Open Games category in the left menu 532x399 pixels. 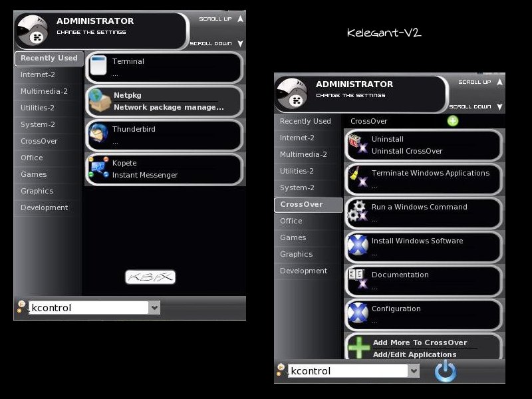tap(48, 174)
